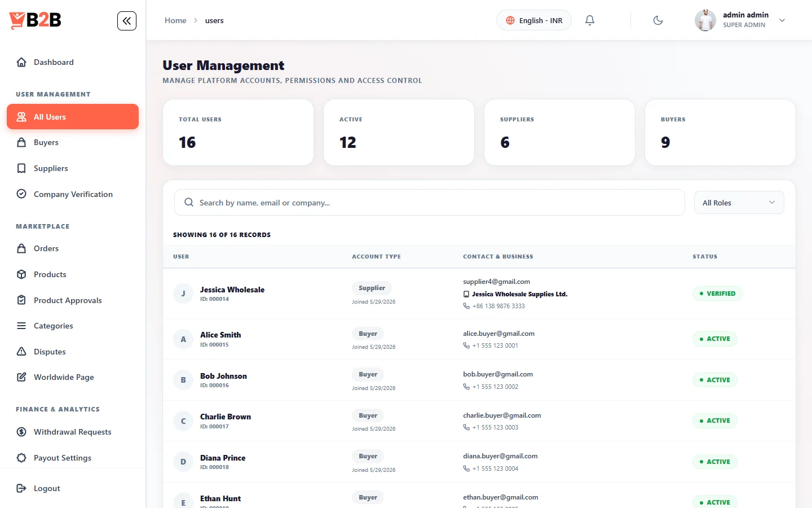The width and height of the screenshot is (812, 508).
Task: Click the Company Verification check icon
Action: [x=21, y=194]
